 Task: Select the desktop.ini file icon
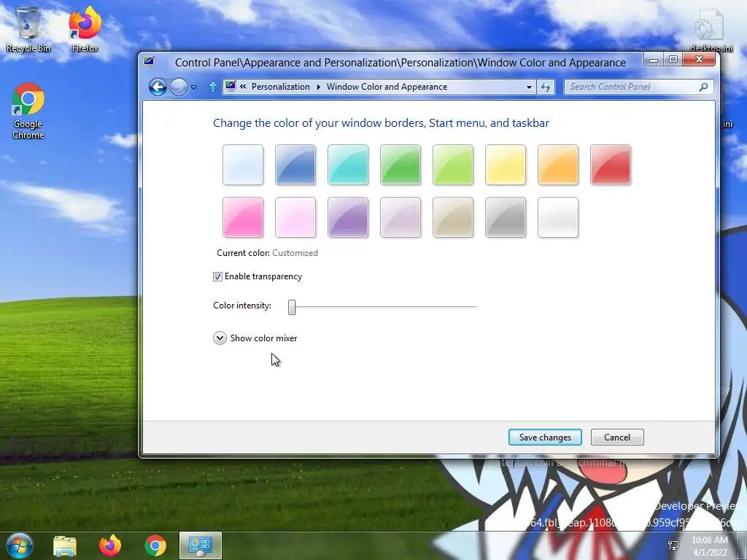[710, 29]
